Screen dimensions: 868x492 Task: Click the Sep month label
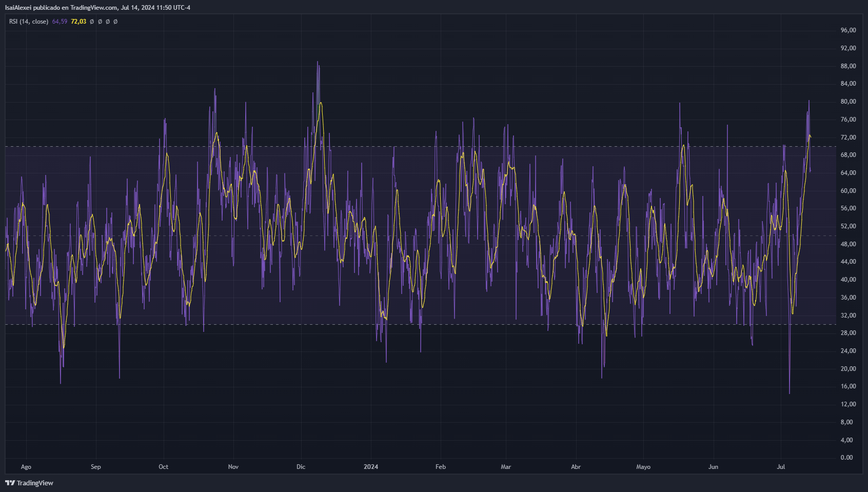96,467
